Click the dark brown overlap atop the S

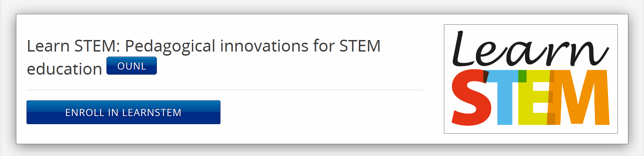[x=486, y=76]
